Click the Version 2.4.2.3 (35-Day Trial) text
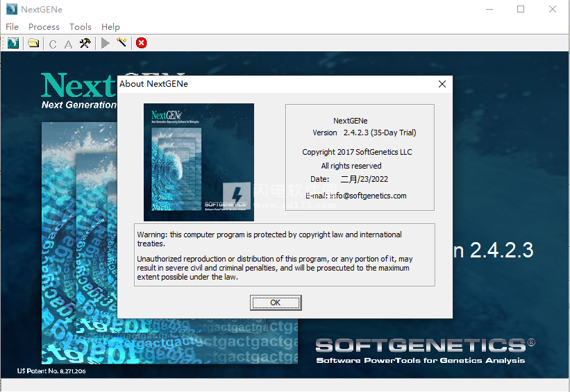The height and width of the screenshot is (392, 570). point(364,133)
